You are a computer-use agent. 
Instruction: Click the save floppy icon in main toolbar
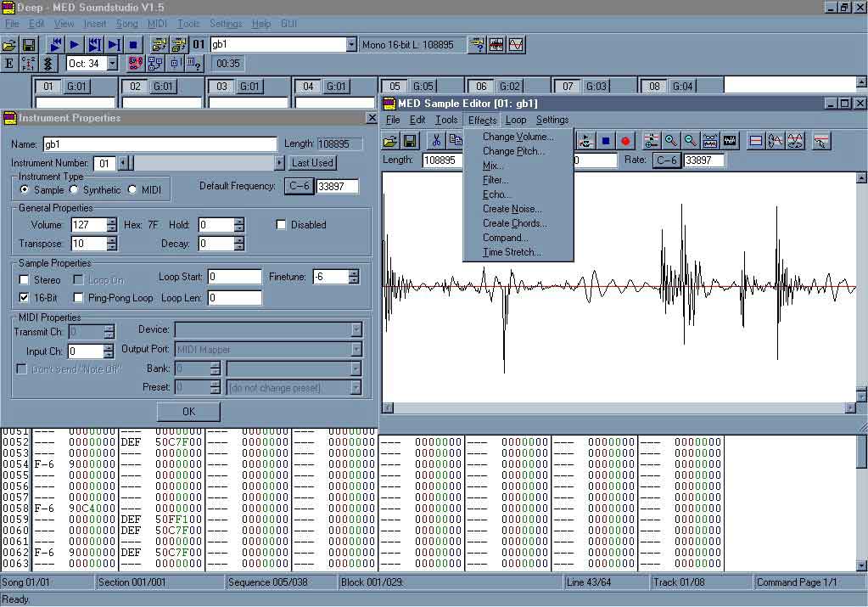(29, 45)
